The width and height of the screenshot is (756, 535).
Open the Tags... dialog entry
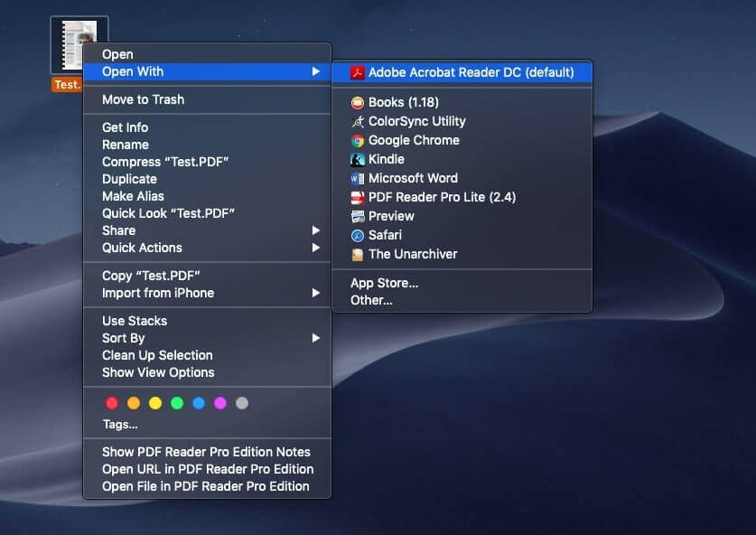tap(208, 424)
